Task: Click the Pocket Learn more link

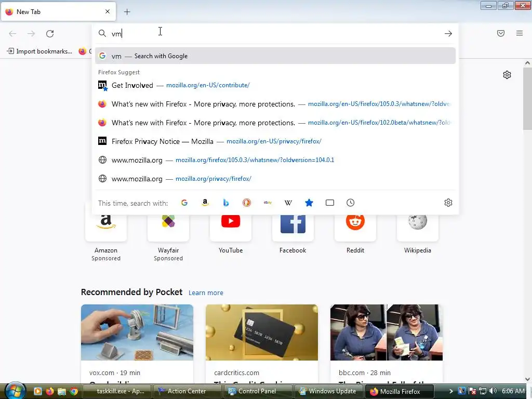Action: 206,293
